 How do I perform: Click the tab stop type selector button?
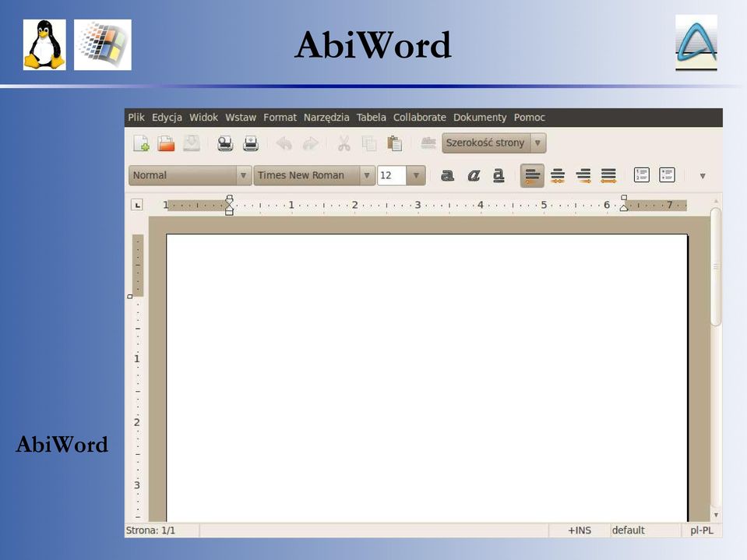[x=137, y=206]
